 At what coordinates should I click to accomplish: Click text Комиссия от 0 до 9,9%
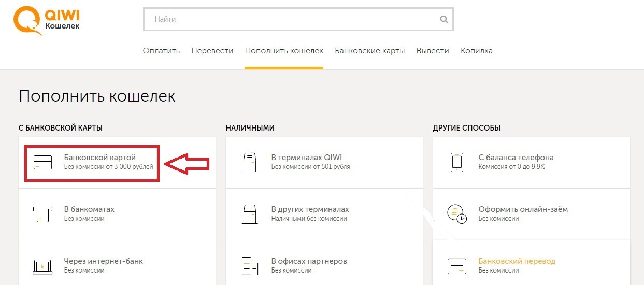[x=512, y=167]
